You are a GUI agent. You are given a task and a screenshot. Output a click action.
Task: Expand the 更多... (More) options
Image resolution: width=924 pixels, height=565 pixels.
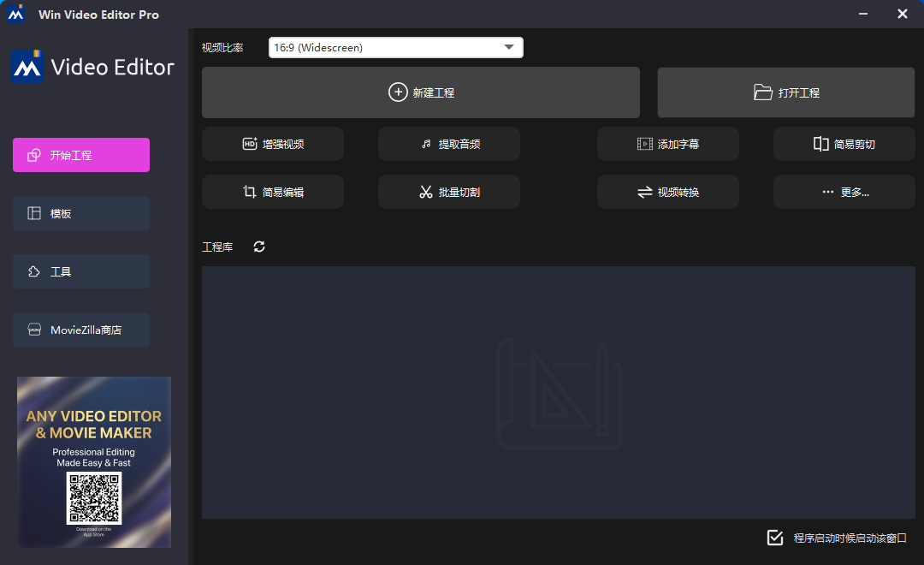pyautogui.click(x=844, y=192)
